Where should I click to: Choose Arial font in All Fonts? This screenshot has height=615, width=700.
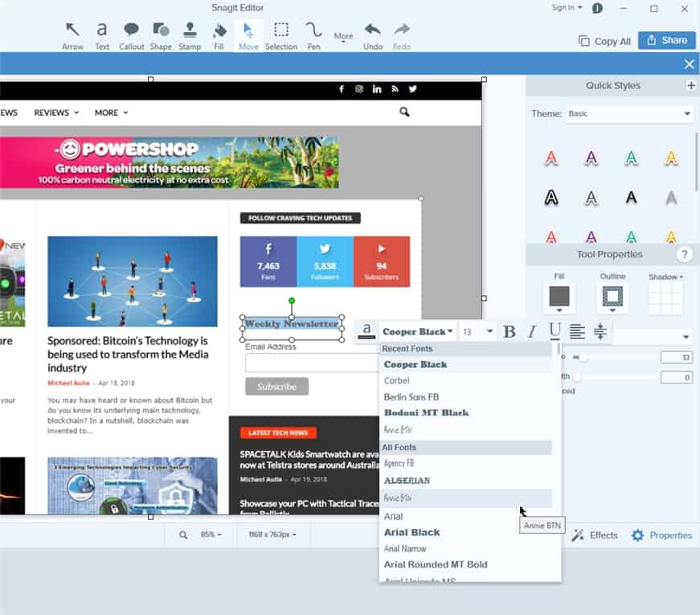click(465, 516)
